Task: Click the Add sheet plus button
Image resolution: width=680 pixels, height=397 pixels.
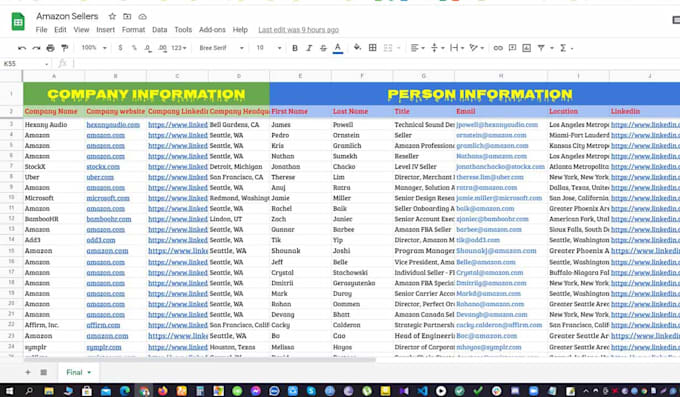Action: point(28,372)
